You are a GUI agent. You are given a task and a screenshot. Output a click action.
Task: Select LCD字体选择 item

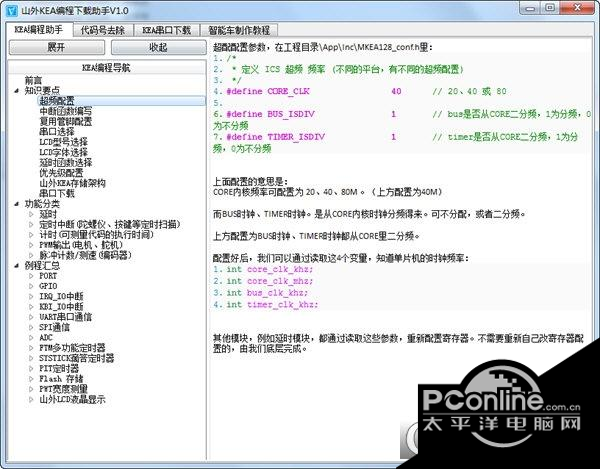tap(63, 153)
